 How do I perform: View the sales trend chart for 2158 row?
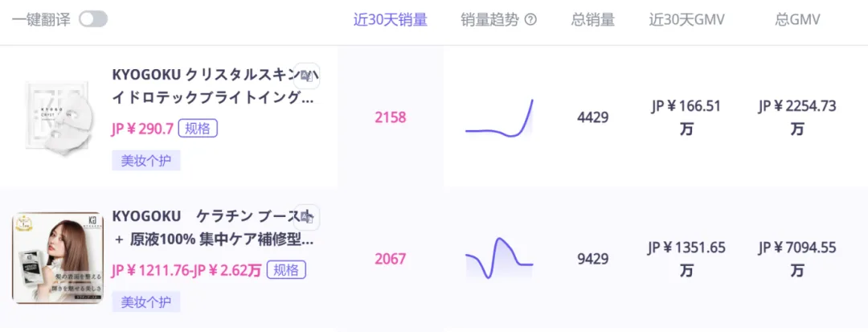pyautogui.click(x=499, y=119)
